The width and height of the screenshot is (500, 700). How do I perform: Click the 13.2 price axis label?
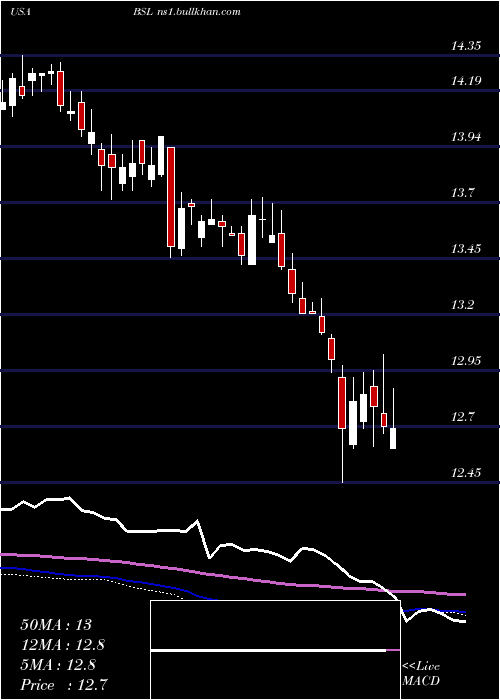(x=462, y=305)
